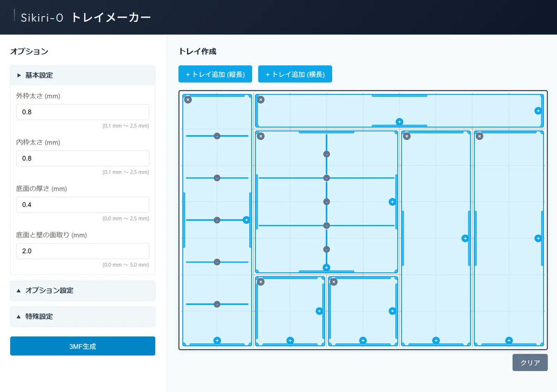Add a portrait tray with トレイ追加 (縦長)

coord(215,74)
